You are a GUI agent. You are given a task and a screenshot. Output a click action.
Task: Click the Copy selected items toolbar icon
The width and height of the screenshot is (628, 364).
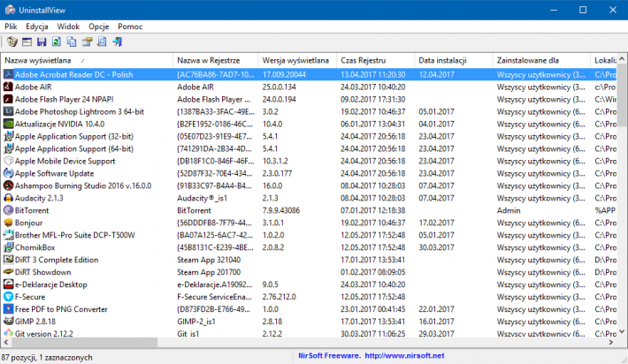(72, 42)
